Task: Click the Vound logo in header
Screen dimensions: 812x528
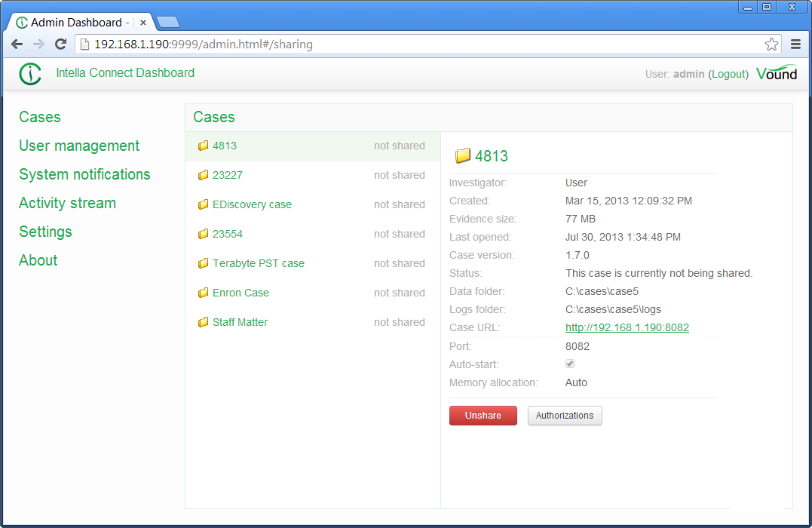Action: pos(777,73)
